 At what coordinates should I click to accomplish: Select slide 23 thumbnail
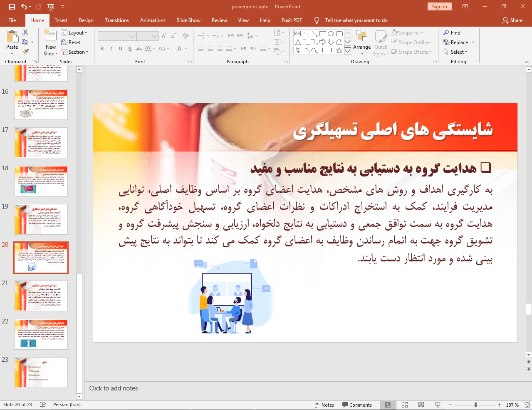pos(41,373)
